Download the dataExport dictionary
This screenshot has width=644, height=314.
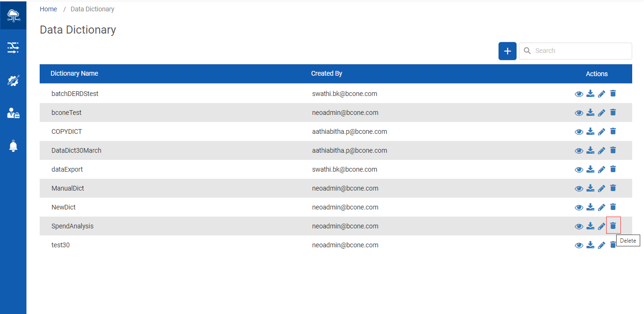590,169
